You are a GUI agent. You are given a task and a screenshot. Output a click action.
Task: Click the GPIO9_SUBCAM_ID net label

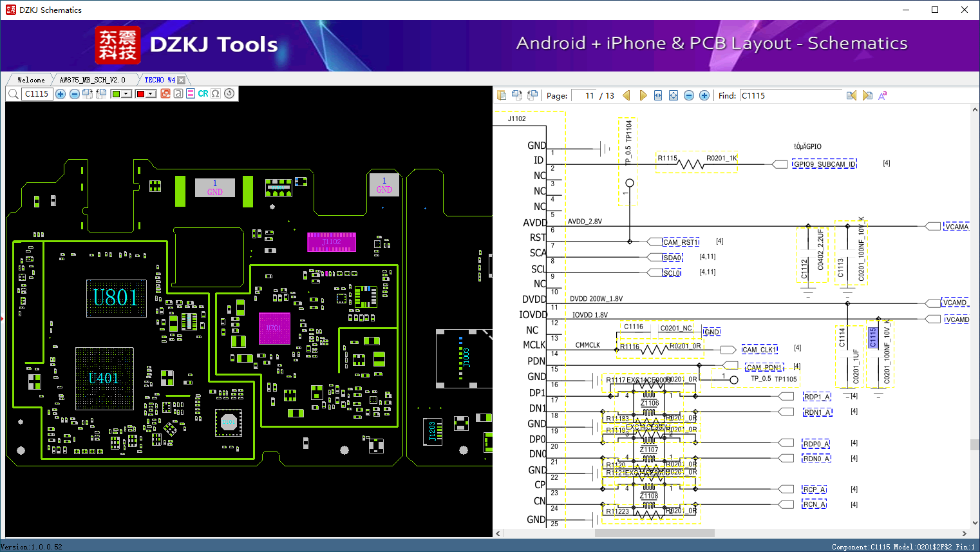pyautogui.click(x=824, y=164)
